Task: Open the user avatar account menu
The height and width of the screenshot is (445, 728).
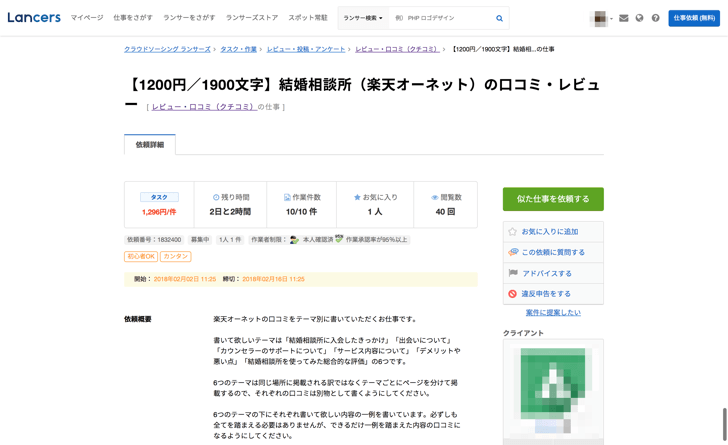Action: pos(601,18)
